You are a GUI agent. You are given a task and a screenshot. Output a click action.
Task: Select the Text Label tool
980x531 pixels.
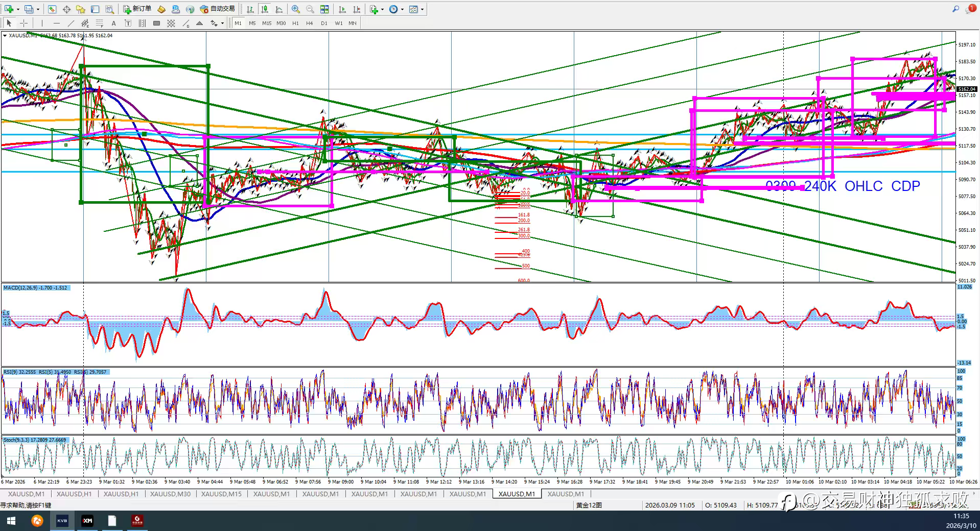tap(128, 23)
